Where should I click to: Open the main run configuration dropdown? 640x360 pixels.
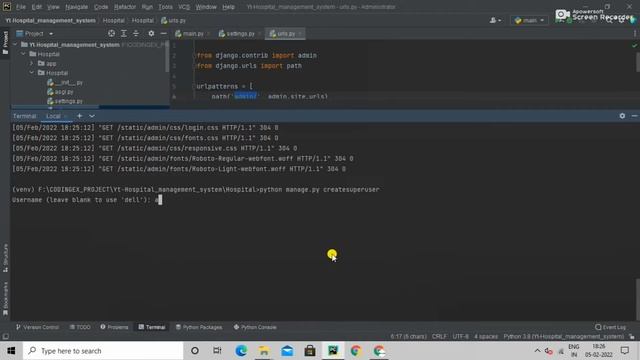click(x=529, y=20)
